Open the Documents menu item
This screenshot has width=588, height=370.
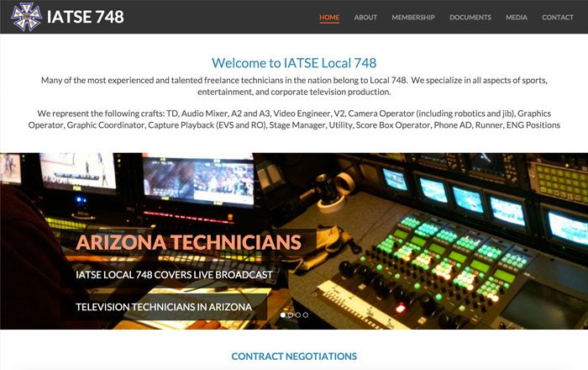click(470, 18)
